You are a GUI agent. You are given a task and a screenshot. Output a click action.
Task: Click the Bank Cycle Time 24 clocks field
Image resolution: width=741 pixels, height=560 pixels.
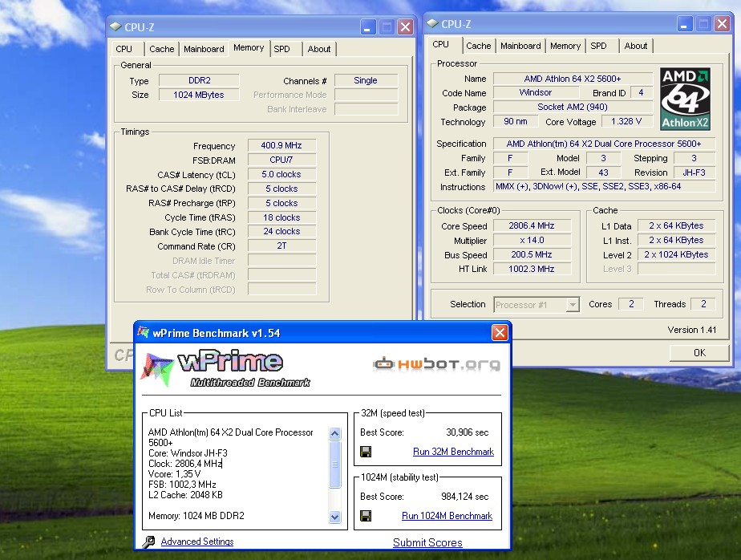(281, 232)
